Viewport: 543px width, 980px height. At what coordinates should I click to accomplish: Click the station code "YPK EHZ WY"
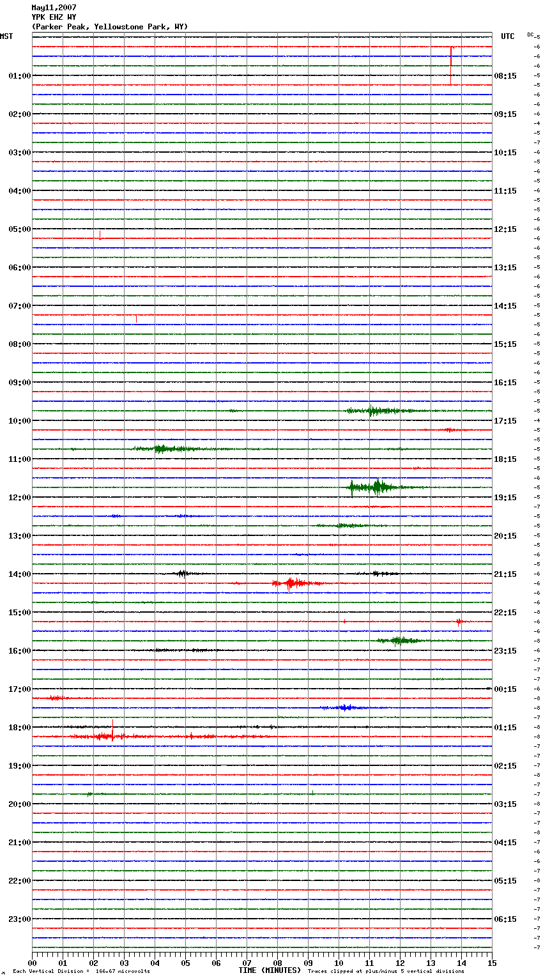tap(54, 17)
